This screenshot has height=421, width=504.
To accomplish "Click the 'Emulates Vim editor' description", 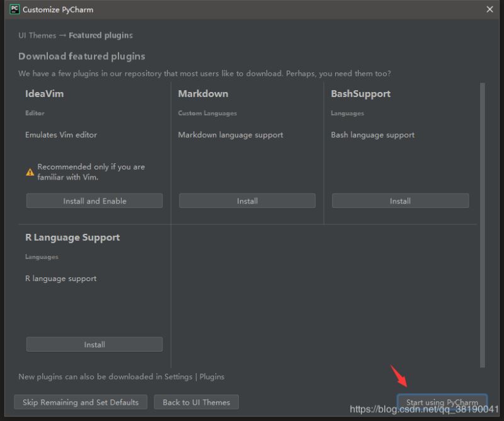I will click(61, 135).
